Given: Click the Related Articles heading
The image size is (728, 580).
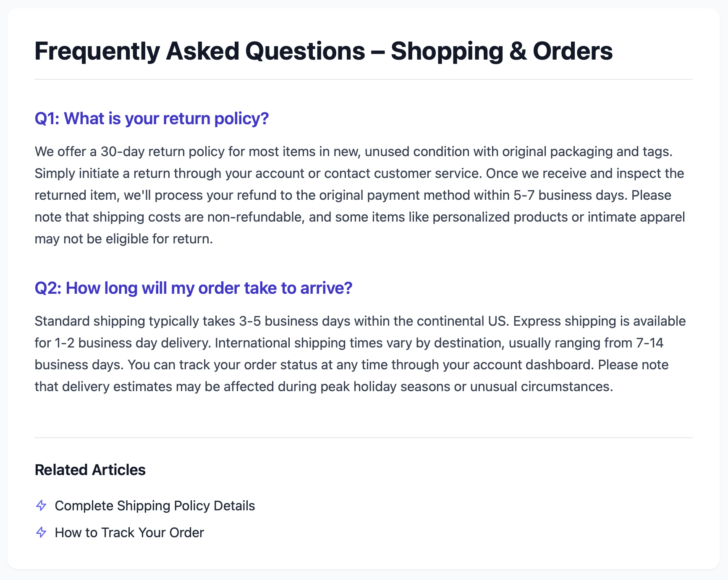Looking at the screenshot, I should [90, 470].
